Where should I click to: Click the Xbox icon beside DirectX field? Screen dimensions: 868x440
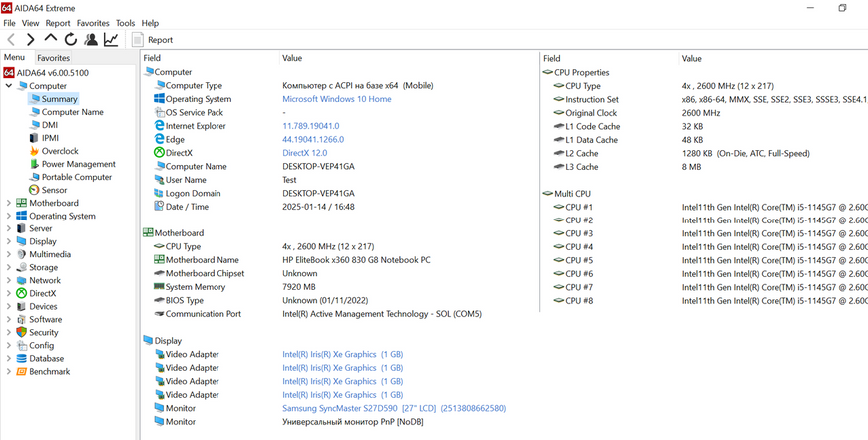(159, 153)
